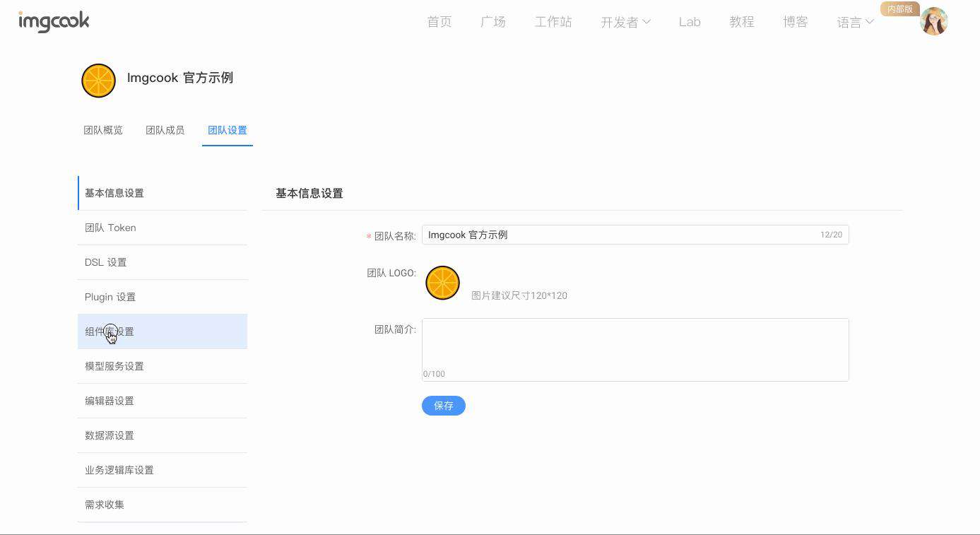The image size is (980, 535).
Task: Open 编辑器设置 in the sidebar
Action: click(163, 401)
